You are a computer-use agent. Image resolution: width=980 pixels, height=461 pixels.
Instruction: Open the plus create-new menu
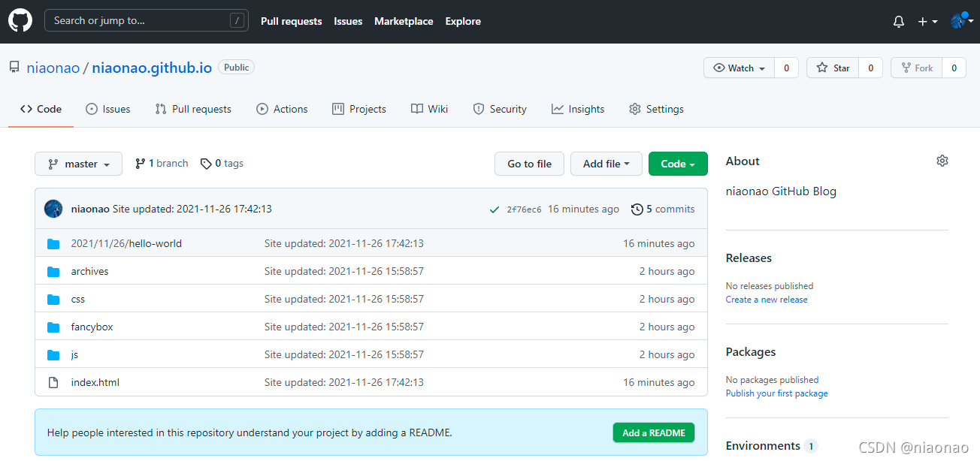click(927, 22)
